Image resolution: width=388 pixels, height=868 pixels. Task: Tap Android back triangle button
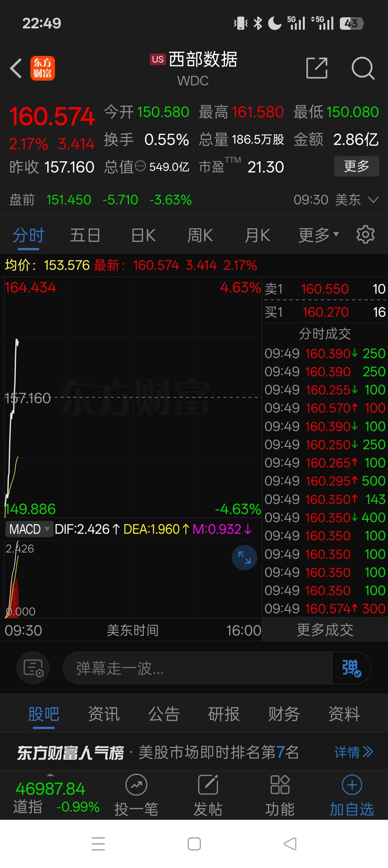(290, 844)
